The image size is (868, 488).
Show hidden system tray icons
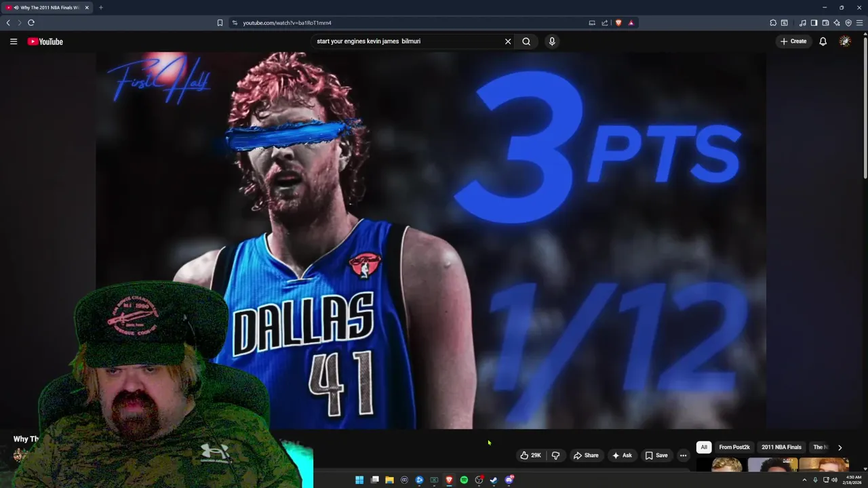point(804,480)
